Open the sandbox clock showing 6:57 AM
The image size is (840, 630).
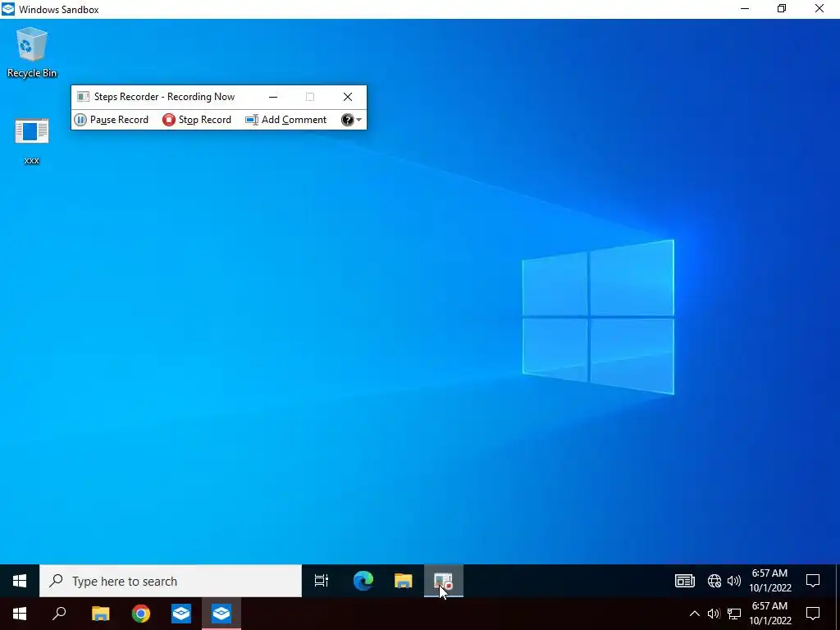(x=769, y=581)
